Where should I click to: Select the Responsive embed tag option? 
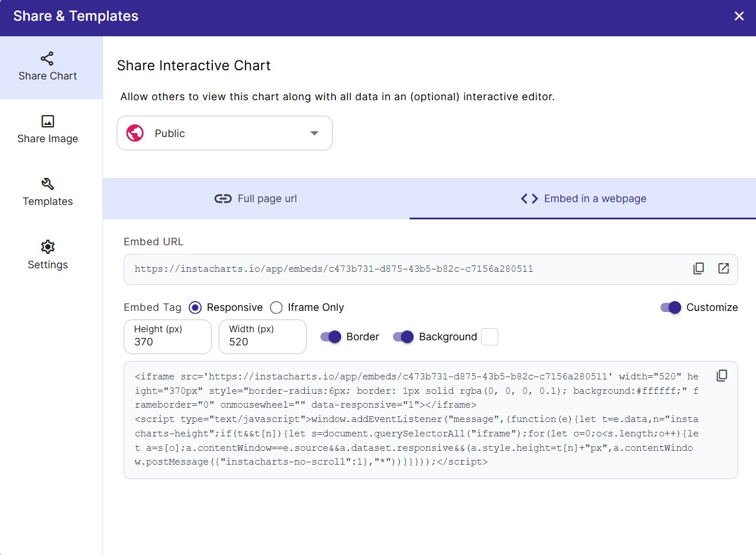195,307
